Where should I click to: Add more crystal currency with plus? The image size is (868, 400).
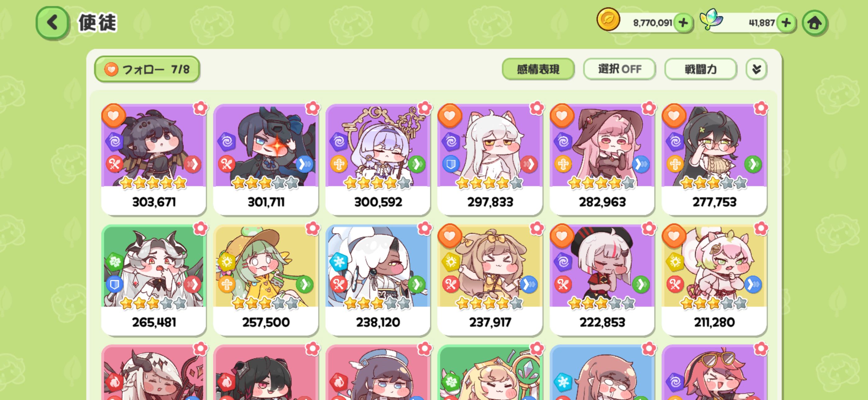point(786,23)
